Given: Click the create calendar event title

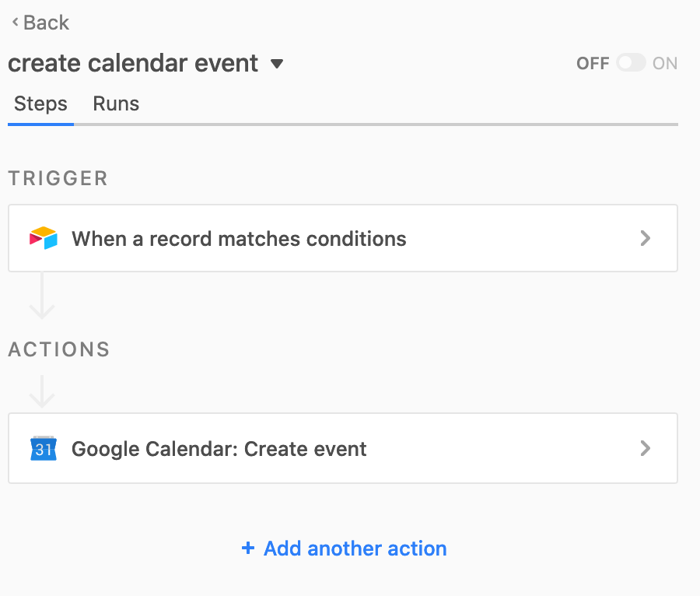Looking at the screenshot, I should [133, 63].
